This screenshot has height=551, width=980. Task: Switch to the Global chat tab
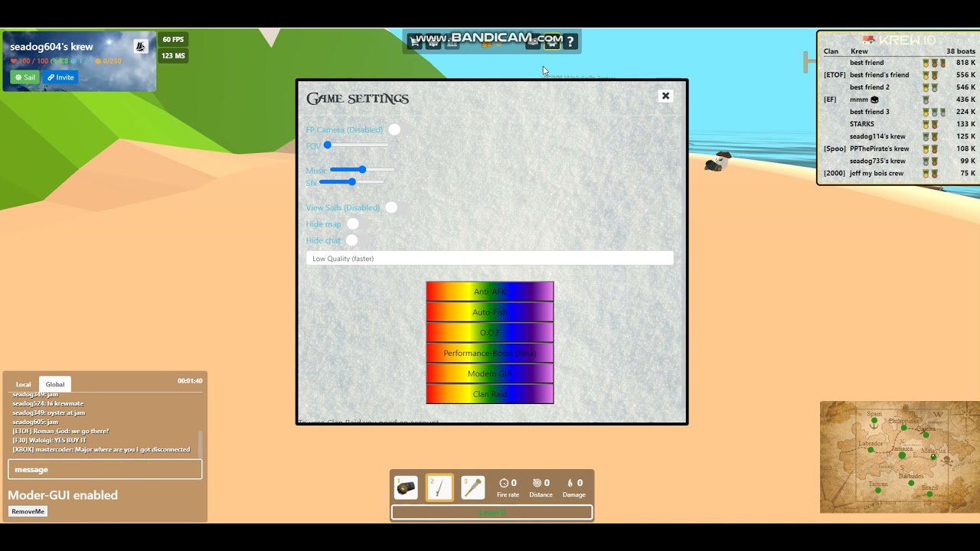[x=55, y=384]
